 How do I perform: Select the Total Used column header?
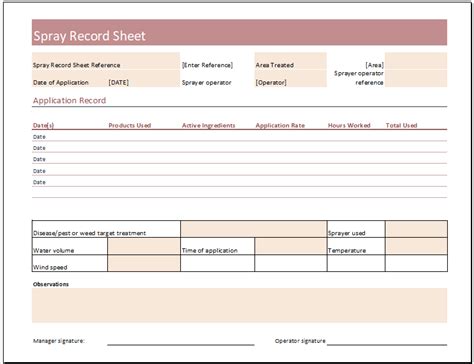(401, 125)
